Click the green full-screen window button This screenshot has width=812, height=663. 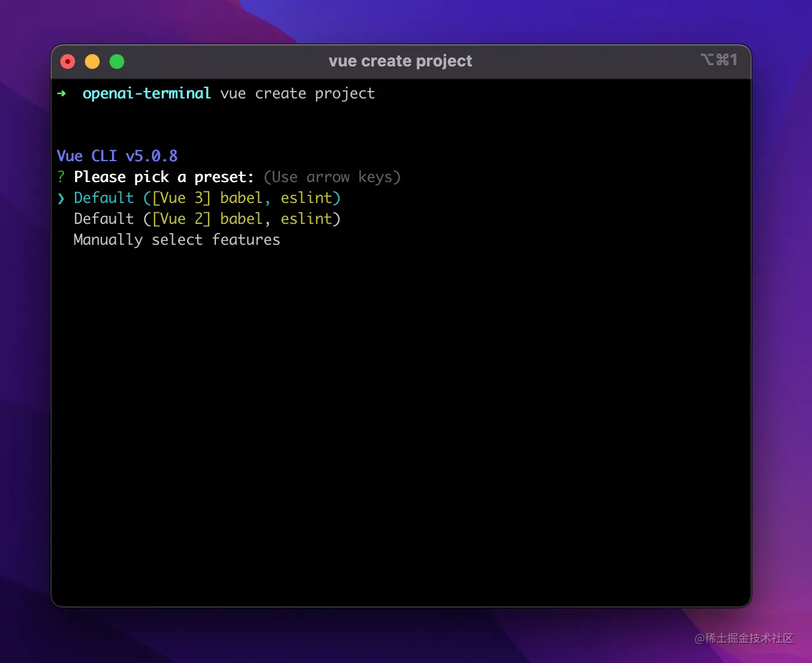tap(117, 62)
